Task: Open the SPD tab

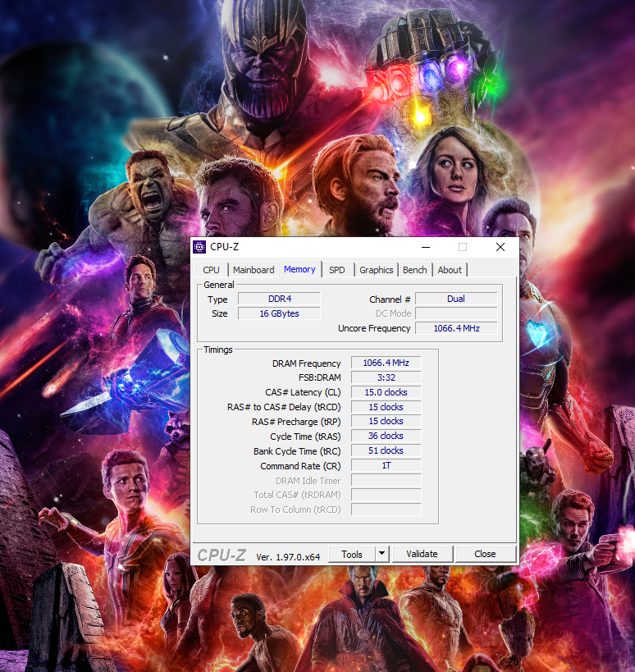Action: pos(337,270)
